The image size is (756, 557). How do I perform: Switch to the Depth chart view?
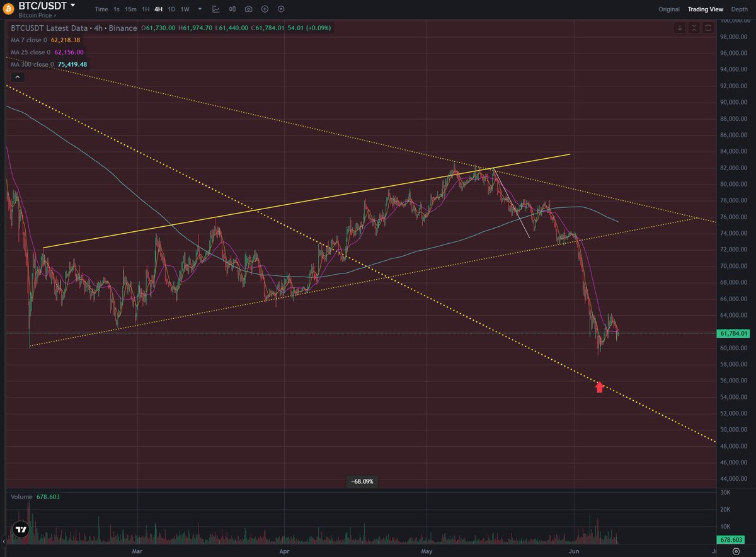tap(740, 9)
